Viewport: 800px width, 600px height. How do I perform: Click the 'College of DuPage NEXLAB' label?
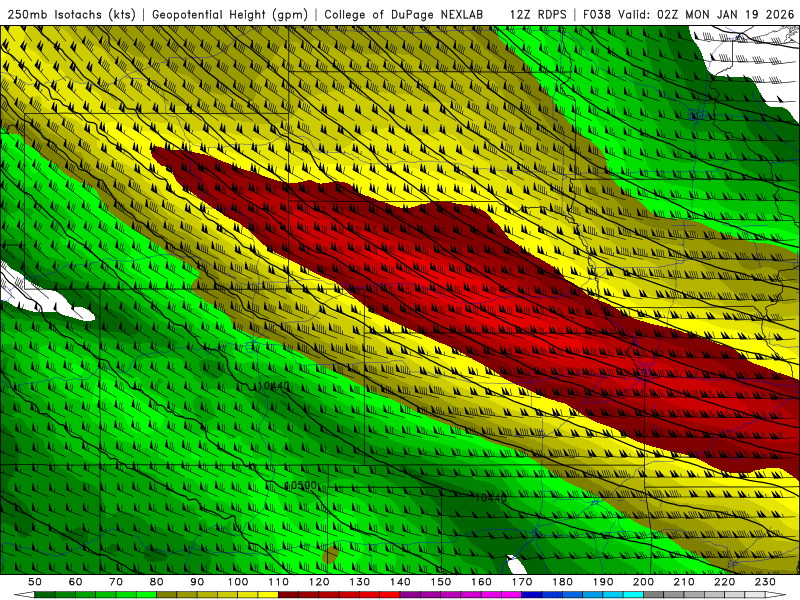pyautogui.click(x=404, y=14)
